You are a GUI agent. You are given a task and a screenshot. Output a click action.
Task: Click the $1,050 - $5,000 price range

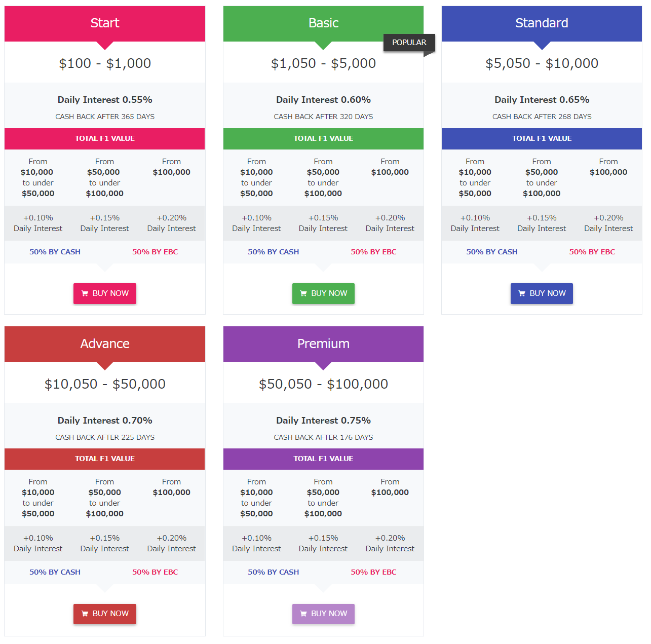323,63
